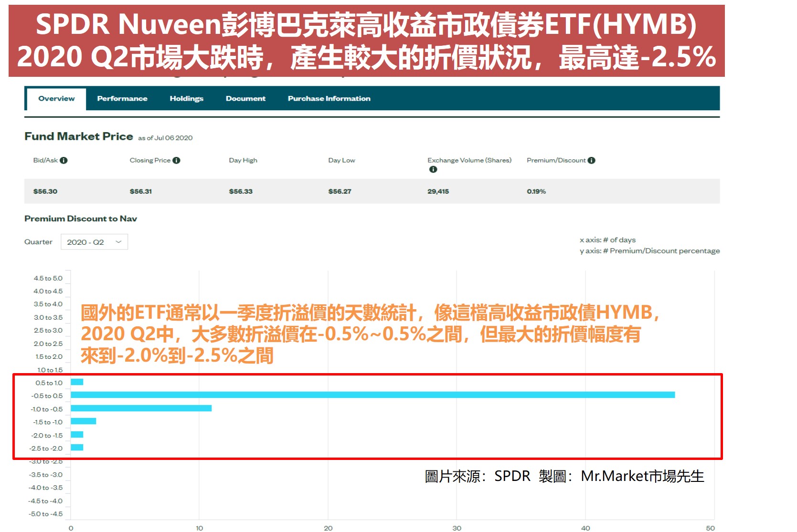Screen dimensions: 797x532
Task: Click the '-5.0 to -4.5' axis label
Action: pyautogui.click(x=46, y=514)
